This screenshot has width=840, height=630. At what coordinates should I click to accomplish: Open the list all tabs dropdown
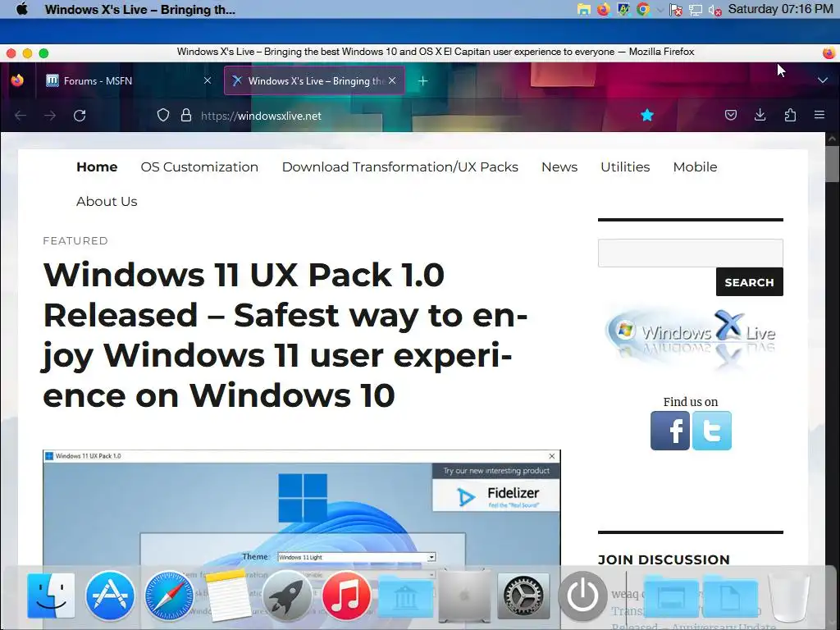(822, 80)
